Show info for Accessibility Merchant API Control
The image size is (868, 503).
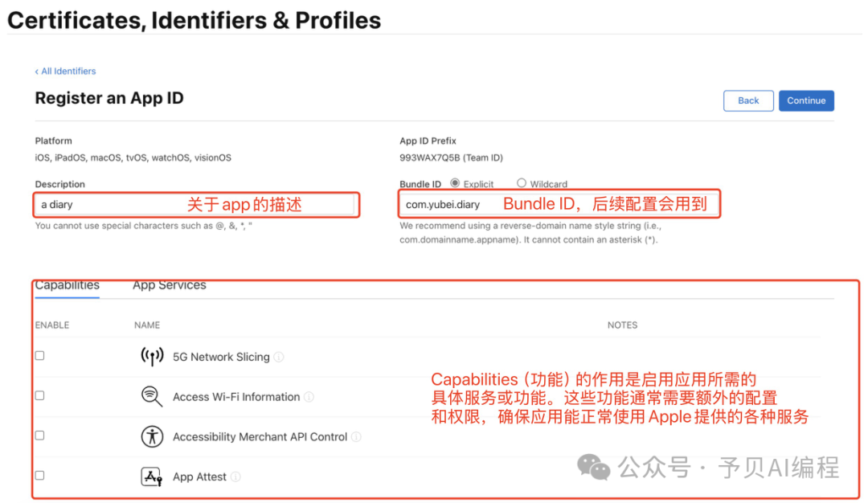[356, 437]
